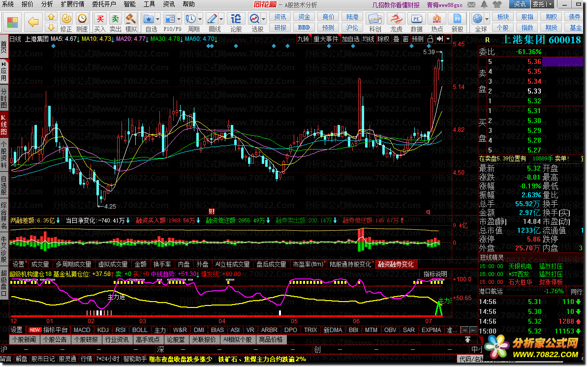
Task: Click the 板块 sector button
Action: (x=503, y=17)
